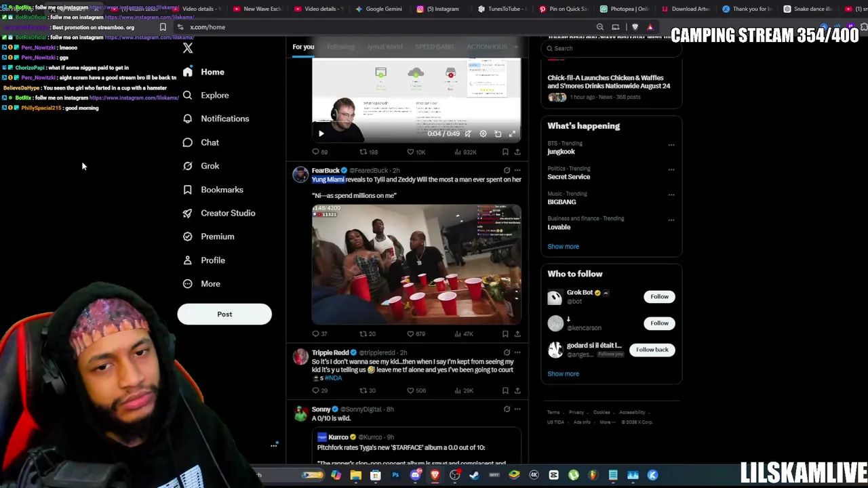Click the #NDA hashtag
868x488 pixels.
coord(334,378)
